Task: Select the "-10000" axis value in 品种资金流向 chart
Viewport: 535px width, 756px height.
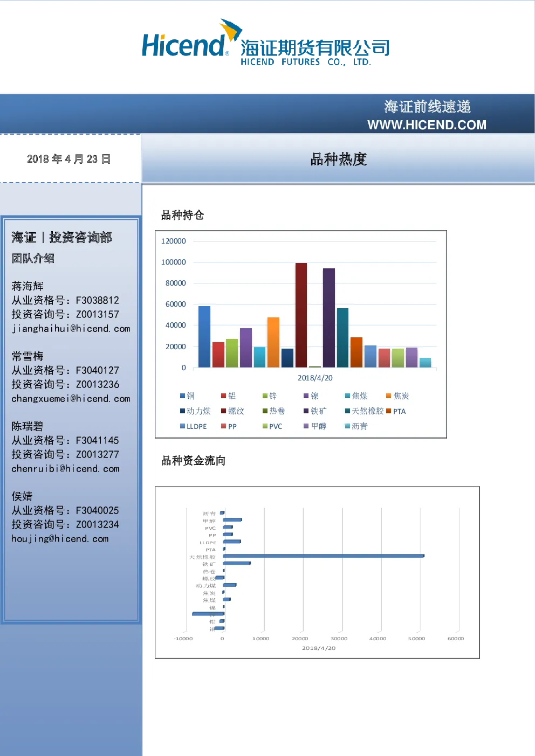Action: (183, 639)
